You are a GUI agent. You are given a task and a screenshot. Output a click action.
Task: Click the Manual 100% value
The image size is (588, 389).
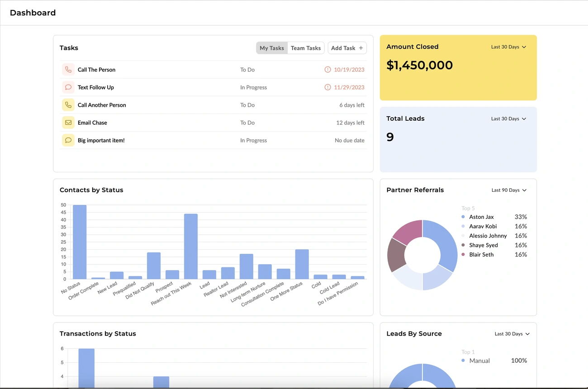[x=519, y=361]
